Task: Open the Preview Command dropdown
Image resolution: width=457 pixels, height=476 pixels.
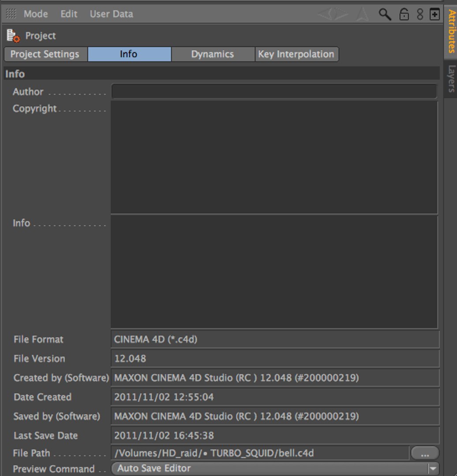Action: (275, 469)
